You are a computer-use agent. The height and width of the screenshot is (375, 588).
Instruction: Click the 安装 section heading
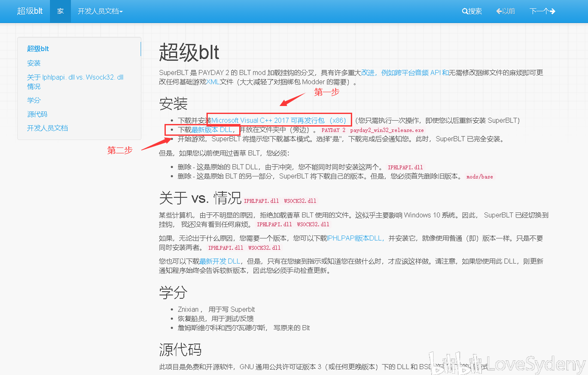(x=173, y=103)
